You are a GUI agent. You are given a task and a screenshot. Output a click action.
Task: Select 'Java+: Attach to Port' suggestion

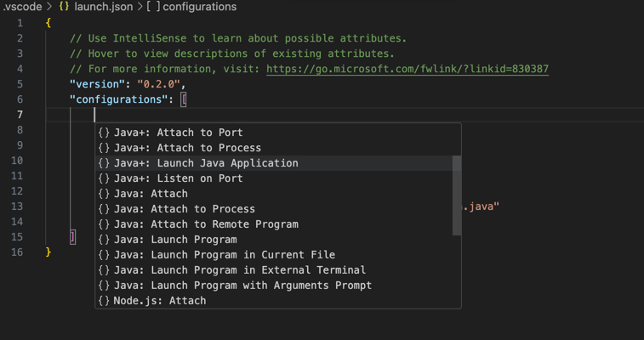click(178, 133)
